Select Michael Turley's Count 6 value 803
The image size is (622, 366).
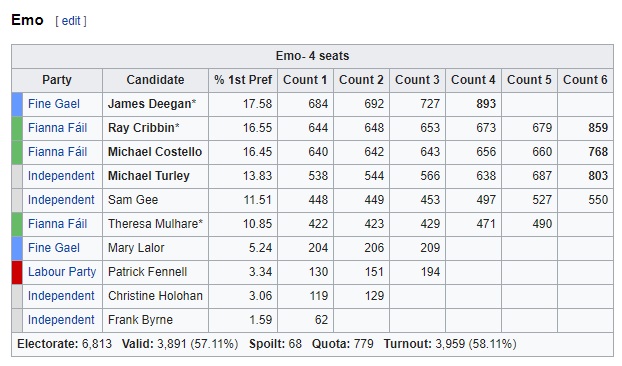[x=585, y=176]
